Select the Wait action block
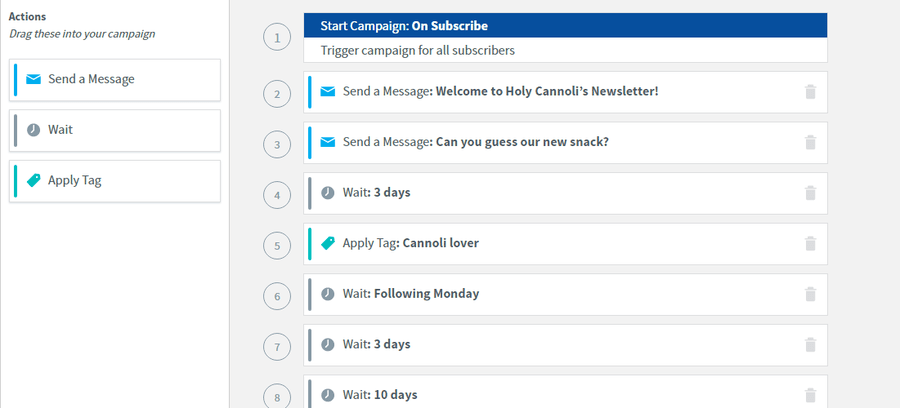 (115, 130)
